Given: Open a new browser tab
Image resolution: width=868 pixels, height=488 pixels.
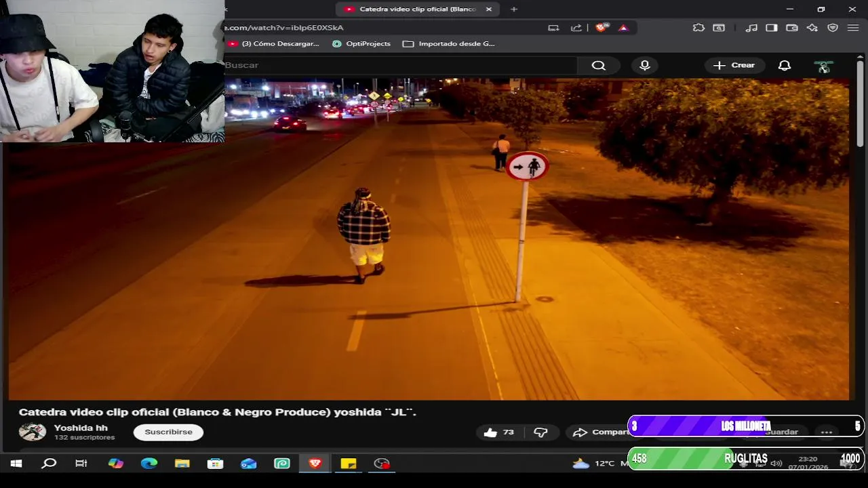Looking at the screenshot, I should coord(514,9).
